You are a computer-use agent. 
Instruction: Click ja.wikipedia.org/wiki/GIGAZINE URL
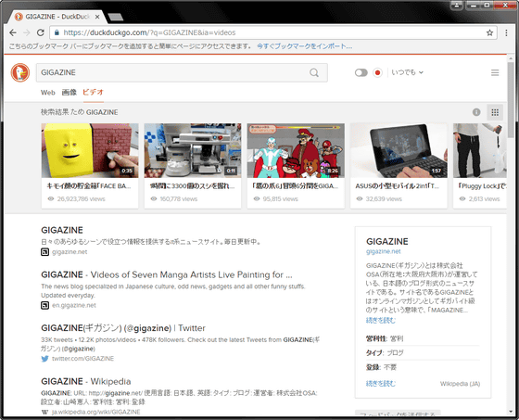96,412
